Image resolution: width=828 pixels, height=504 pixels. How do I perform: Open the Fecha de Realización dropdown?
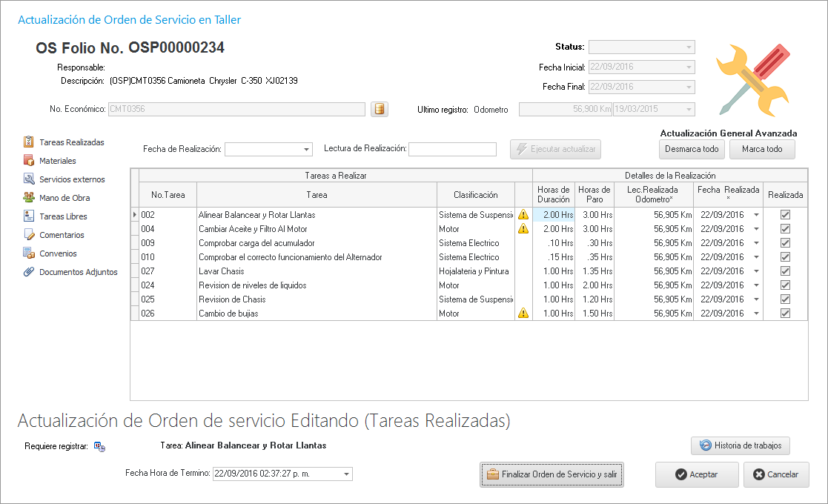306,150
